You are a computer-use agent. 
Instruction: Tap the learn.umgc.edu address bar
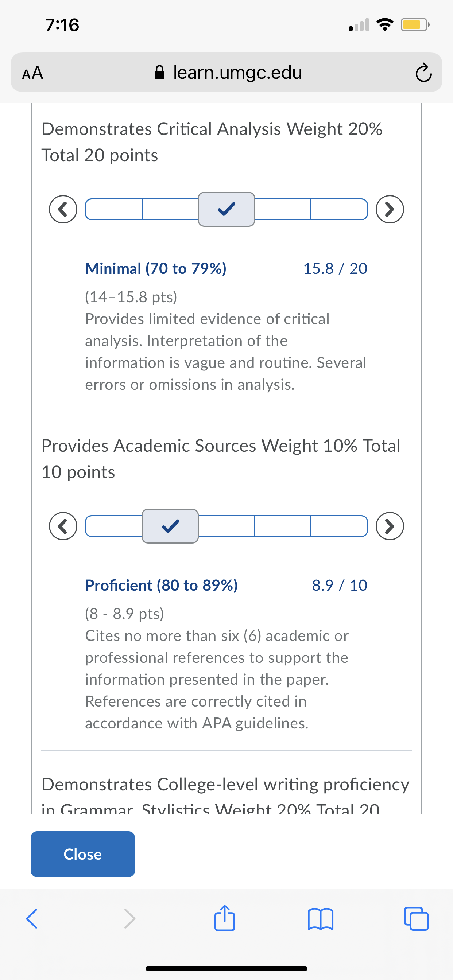tap(226, 72)
